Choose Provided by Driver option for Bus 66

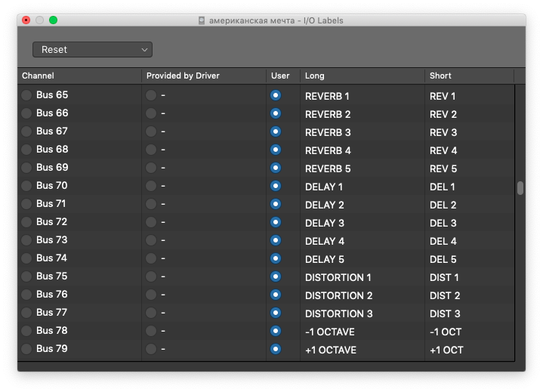click(x=151, y=113)
